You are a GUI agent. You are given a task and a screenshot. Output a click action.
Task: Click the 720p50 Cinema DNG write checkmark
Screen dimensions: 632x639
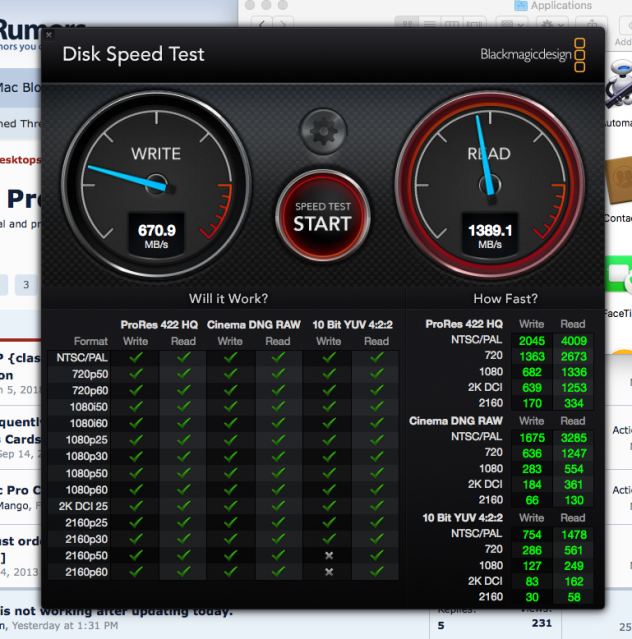[231, 374]
